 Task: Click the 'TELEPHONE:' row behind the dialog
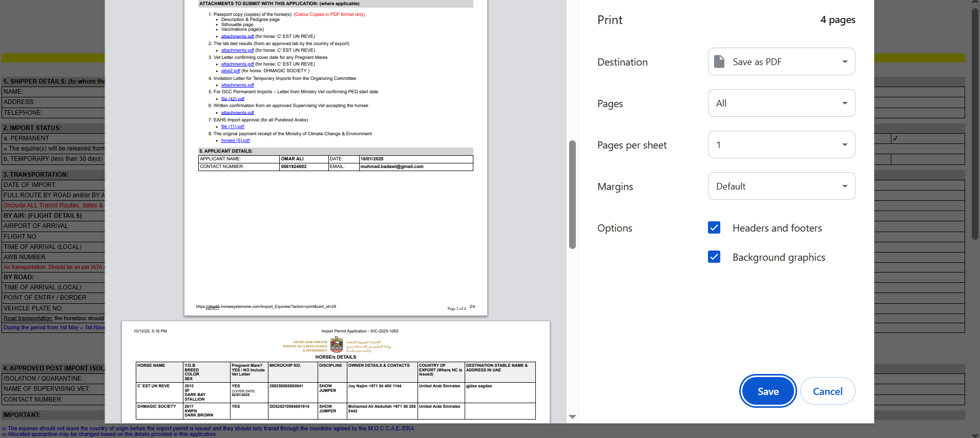pos(53,113)
